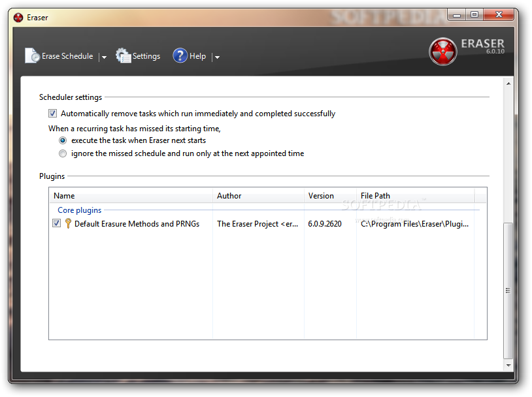Click the scrollbar down arrow
Screen dimensions: 532x397
508,365
